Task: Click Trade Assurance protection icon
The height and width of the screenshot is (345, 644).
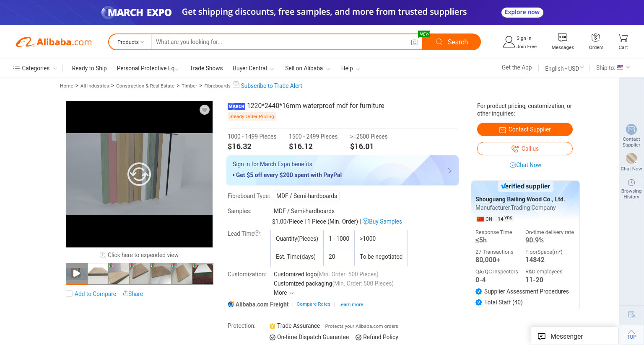Action: click(x=272, y=326)
